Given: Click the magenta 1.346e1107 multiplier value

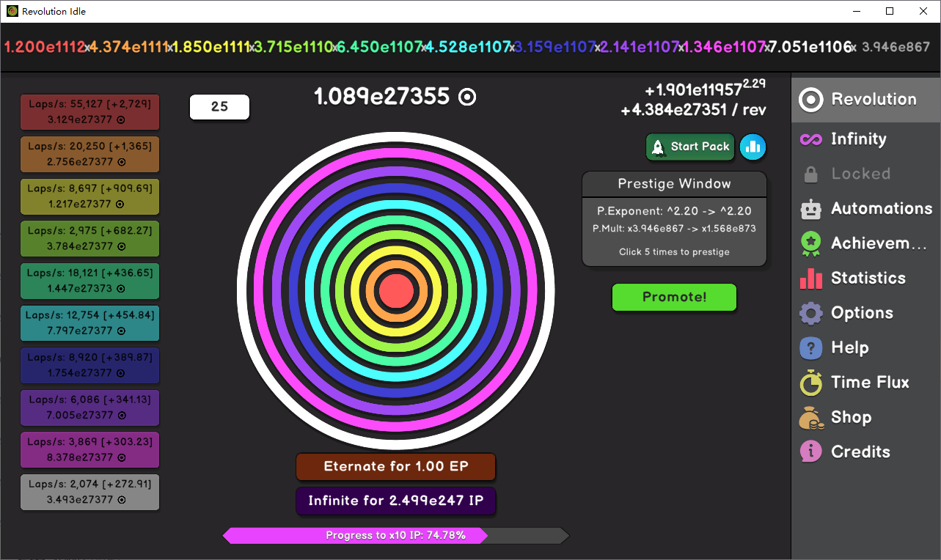Looking at the screenshot, I should [x=725, y=47].
